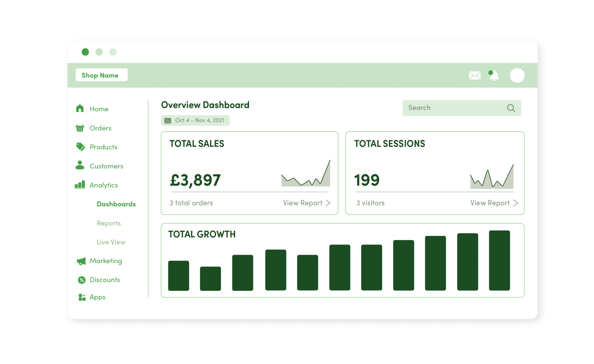Image resolution: width=594 pixels, height=364 pixels.
Task: Open the Apps section
Action: point(97,297)
